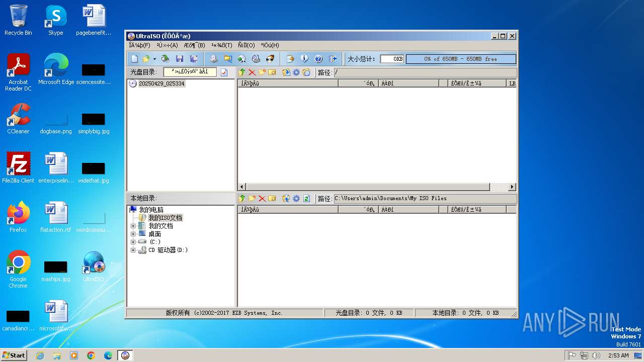The height and width of the screenshot is (362, 644).
Task: Click the Open CD/DVD toolbar icon
Action: [x=165, y=59]
